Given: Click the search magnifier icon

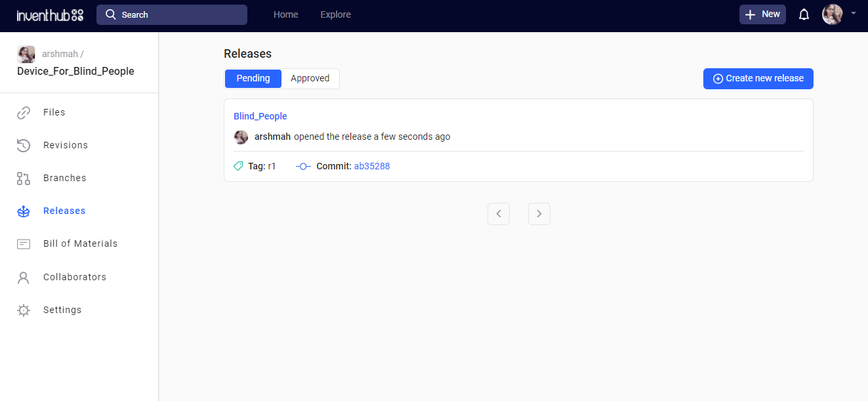Looking at the screenshot, I should click(x=111, y=14).
